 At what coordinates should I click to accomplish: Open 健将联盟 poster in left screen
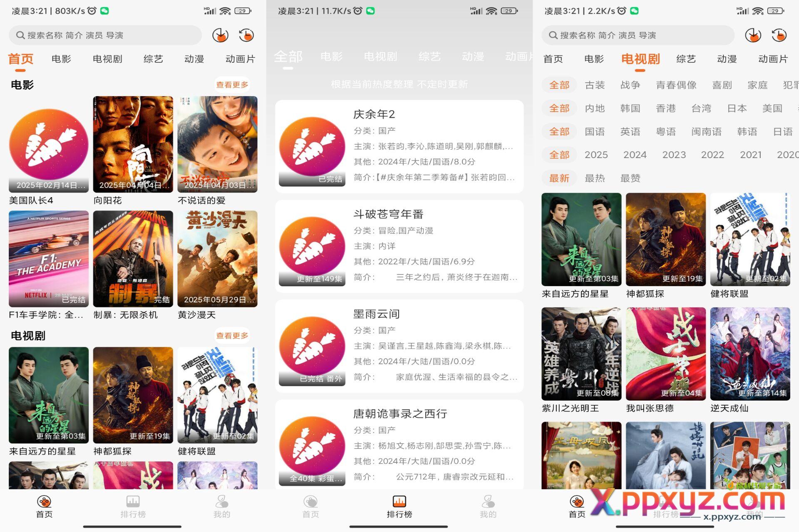218,395
